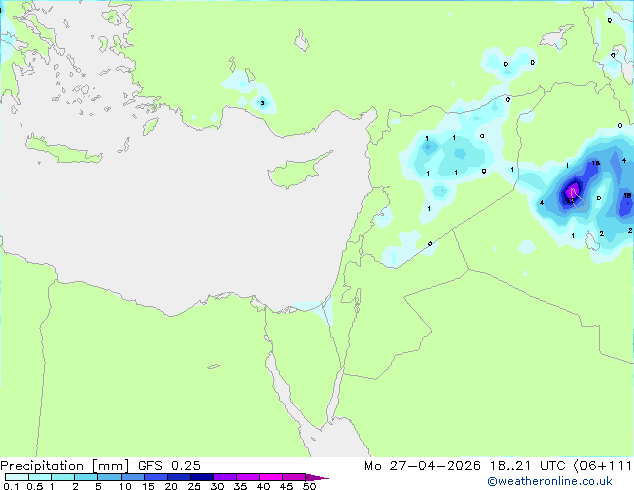The height and width of the screenshot is (490, 634).
Task: Click the 40–45 mm magenta legend swatch
Action: click(x=271, y=477)
